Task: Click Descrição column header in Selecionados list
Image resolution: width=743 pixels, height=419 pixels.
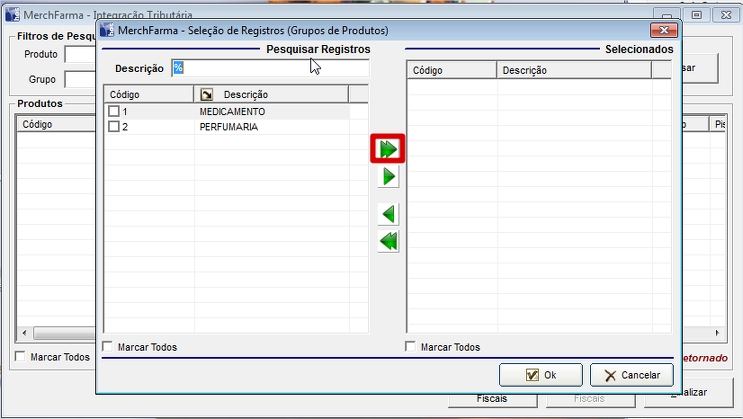Action: tap(572, 70)
